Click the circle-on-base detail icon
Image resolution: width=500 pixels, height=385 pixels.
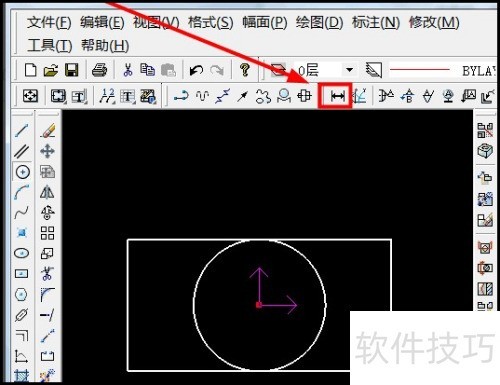click(284, 96)
